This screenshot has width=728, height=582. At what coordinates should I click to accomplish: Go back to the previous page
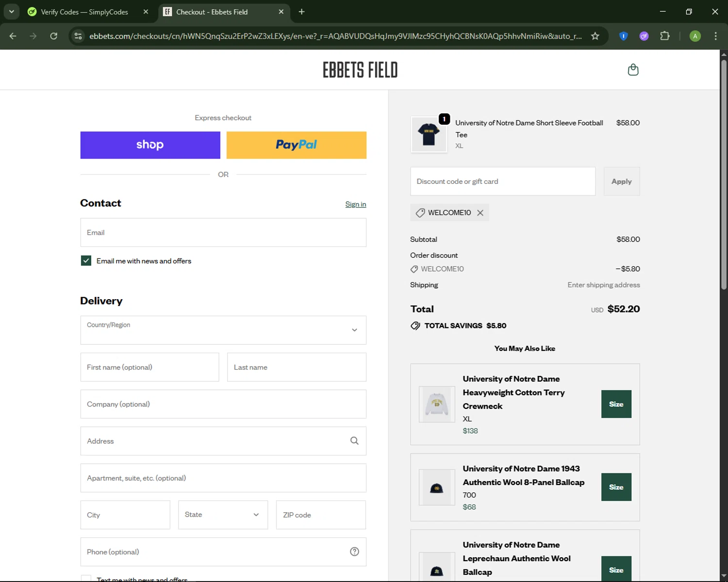tap(13, 36)
